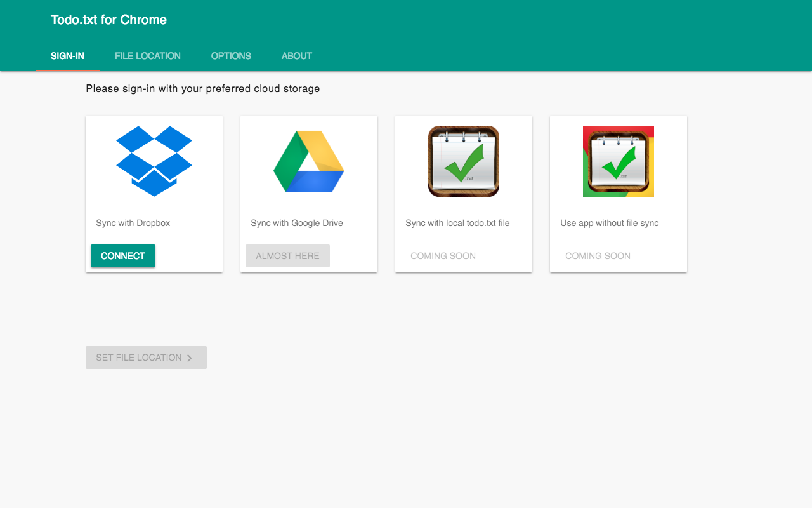Switch to the FILE LOCATION tab
Image resolution: width=812 pixels, height=508 pixels.
[x=147, y=56]
